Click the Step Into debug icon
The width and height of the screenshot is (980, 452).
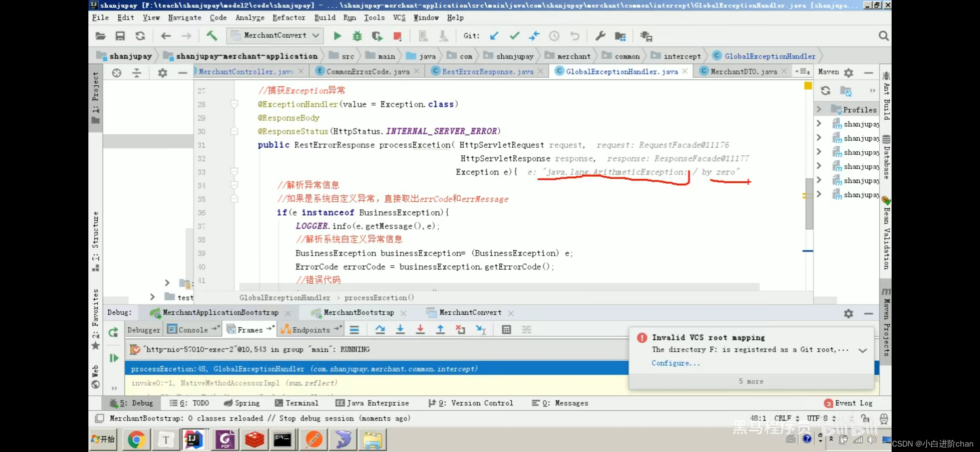pos(400,330)
